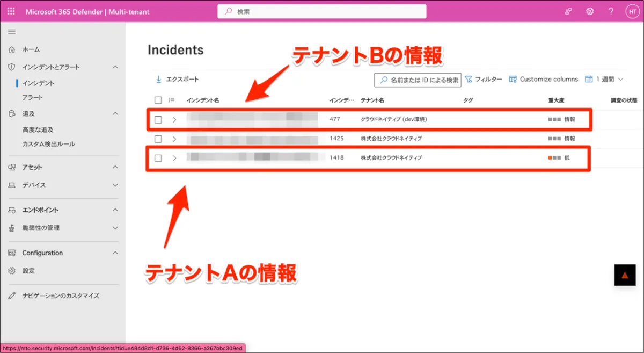Click the pencil icon for navigation customize
The image size is (644, 353).
coord(12,296)
